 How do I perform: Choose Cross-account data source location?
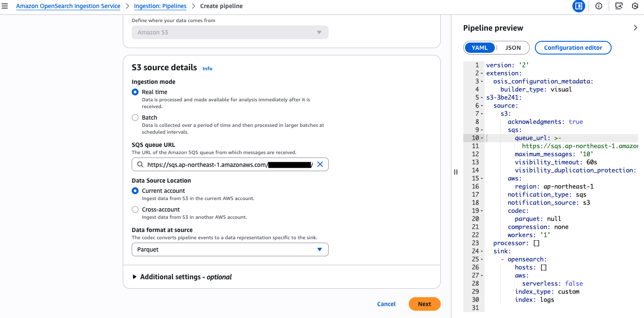[x=135, y=209]
